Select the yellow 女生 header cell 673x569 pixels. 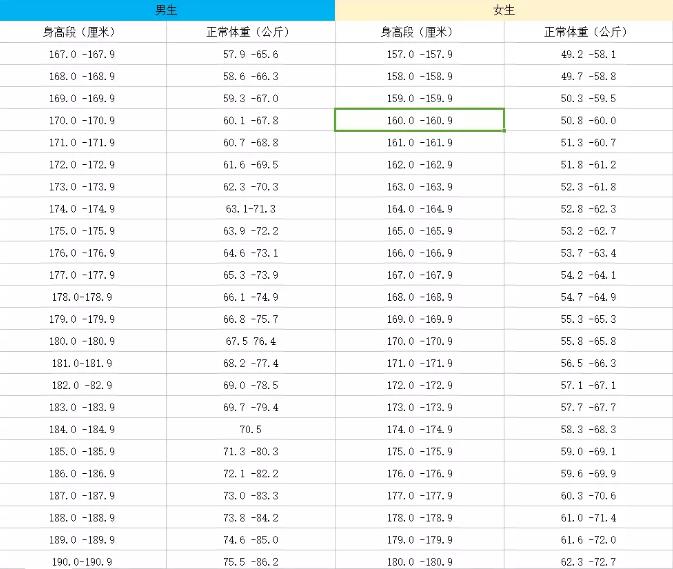[x=504, y=10]
